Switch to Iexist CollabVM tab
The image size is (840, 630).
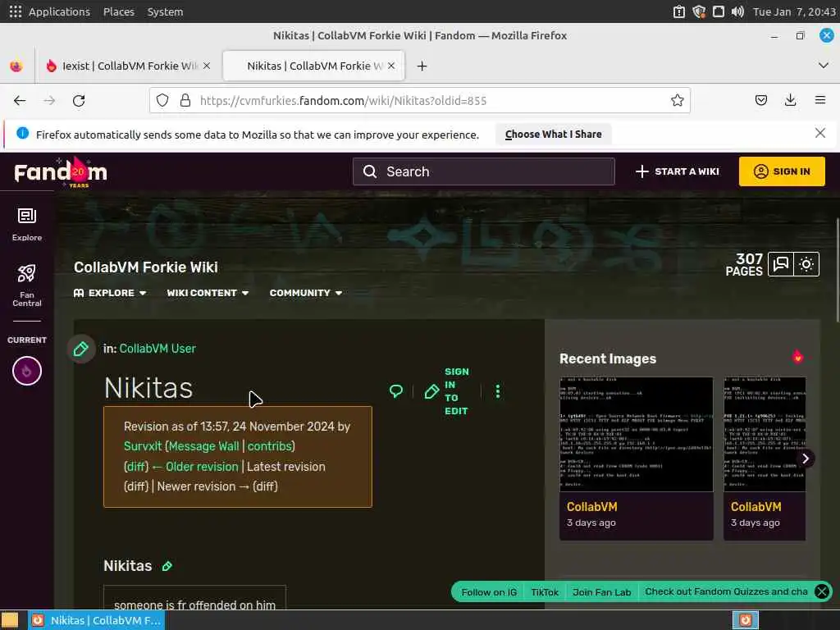129,66
